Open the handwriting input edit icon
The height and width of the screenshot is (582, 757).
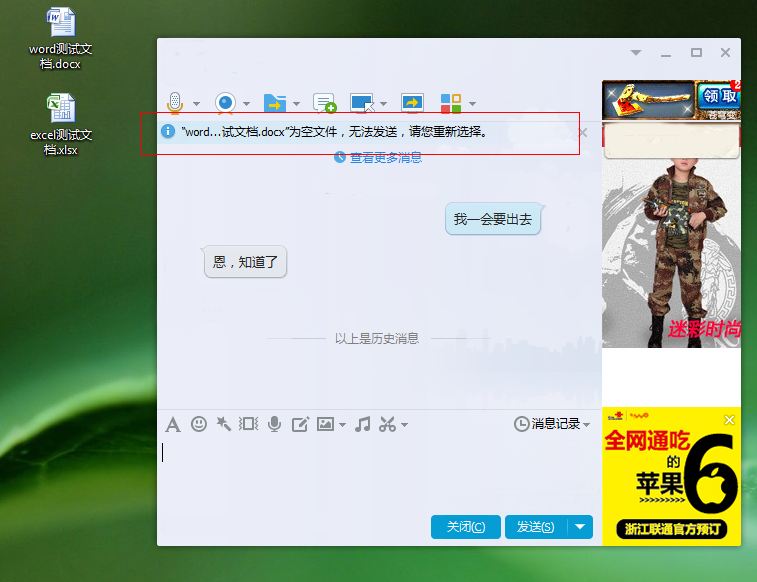[300, 424]
